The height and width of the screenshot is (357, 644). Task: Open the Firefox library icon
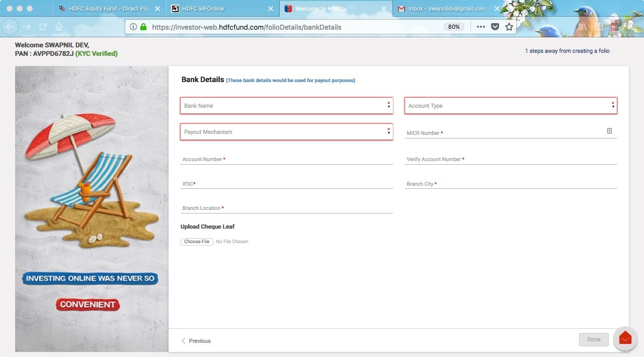pyautogui.click(x=584, y=27)
